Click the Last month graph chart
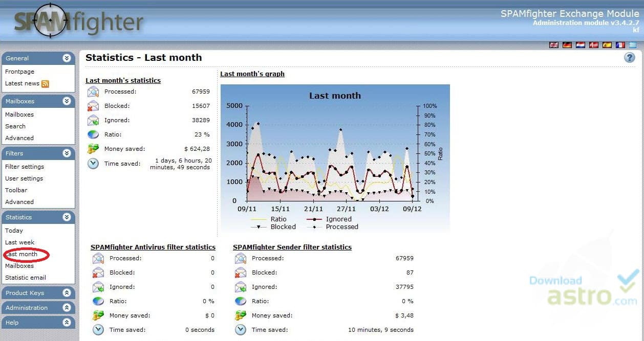This screenshot has width=644, height=341. (x=335, y=157)
